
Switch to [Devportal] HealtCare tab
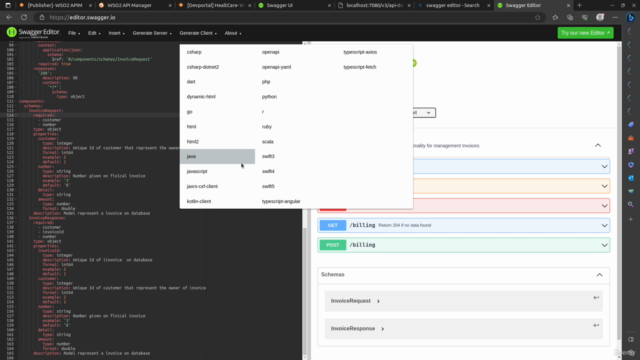[215, 5]
